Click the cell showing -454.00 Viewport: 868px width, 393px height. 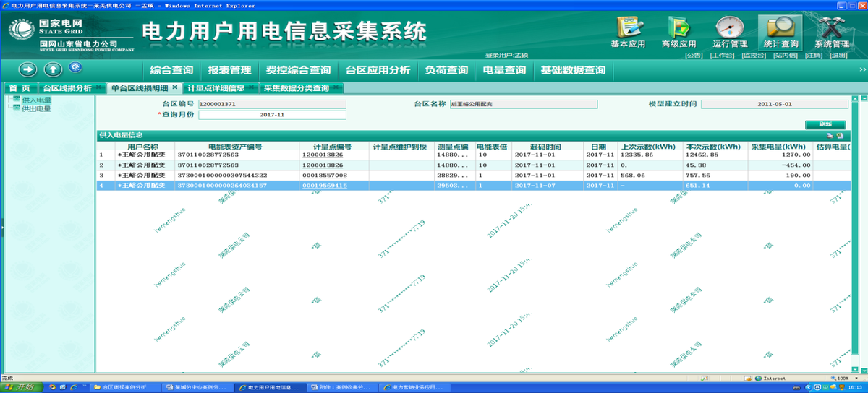[781, 165]
